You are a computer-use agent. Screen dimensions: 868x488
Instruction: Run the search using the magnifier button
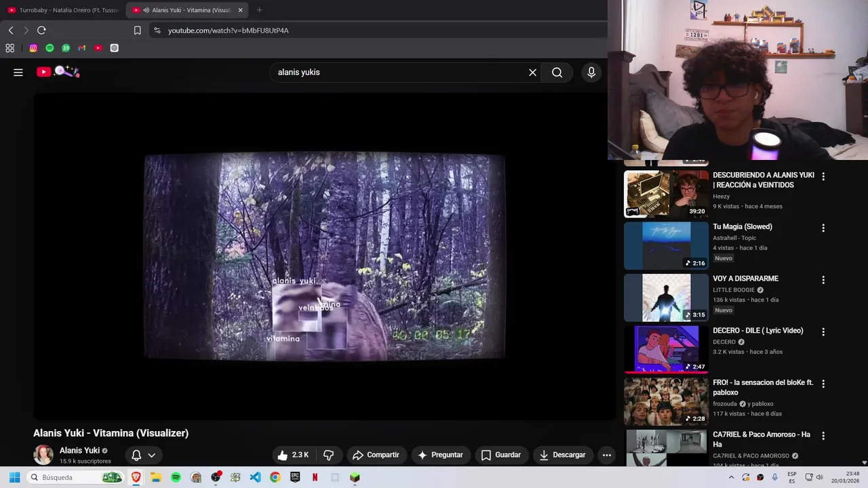click(557, 73)
